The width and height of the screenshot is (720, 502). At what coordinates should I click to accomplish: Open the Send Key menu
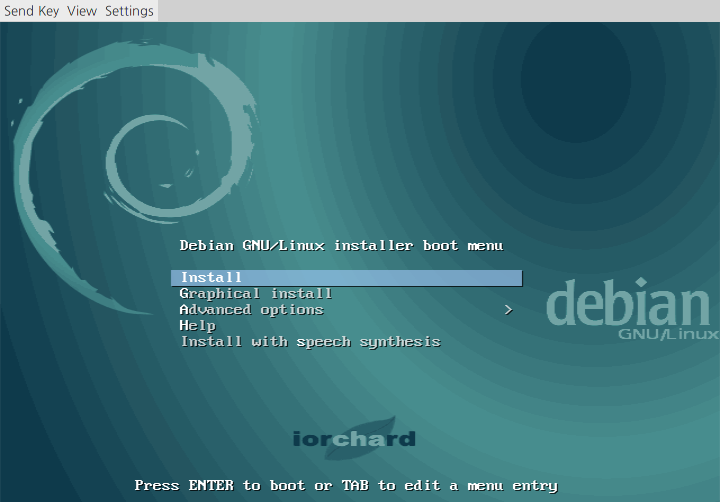32,11
